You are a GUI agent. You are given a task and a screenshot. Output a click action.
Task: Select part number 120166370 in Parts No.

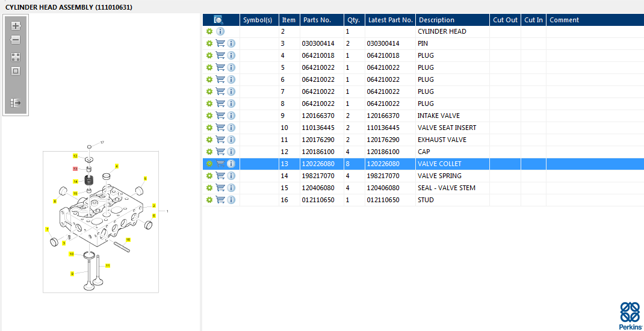(x=318, y=116)
